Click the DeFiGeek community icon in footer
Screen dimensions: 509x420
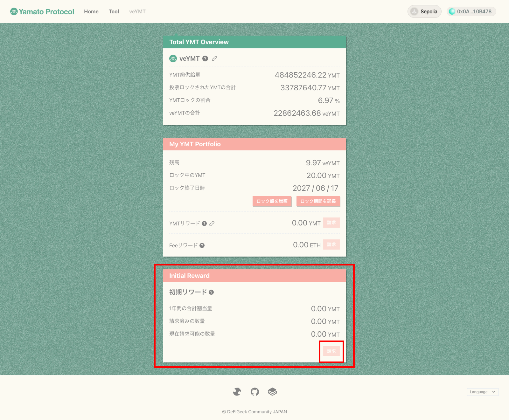(237, 392)
